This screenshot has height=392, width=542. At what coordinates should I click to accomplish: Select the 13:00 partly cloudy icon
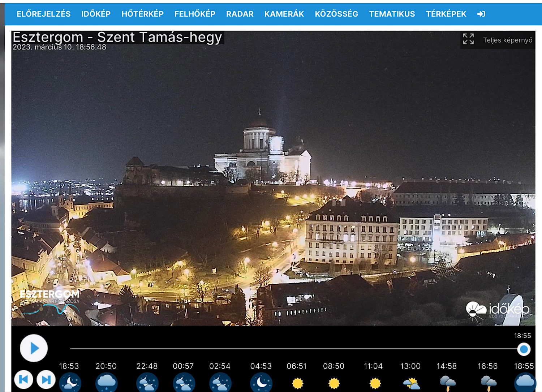click(411, 383)
